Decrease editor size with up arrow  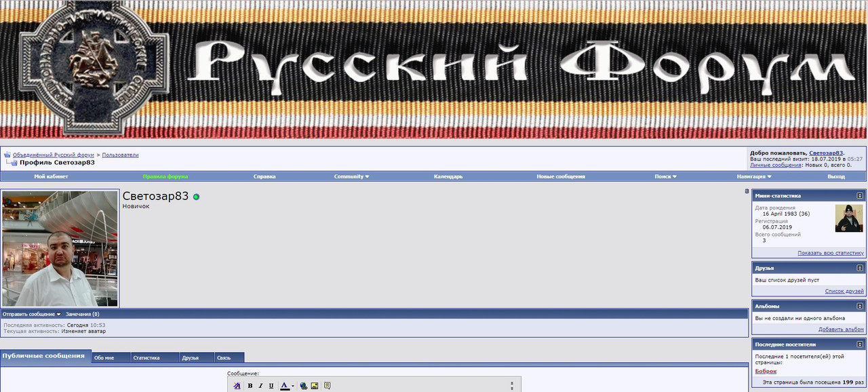(512, 383)
